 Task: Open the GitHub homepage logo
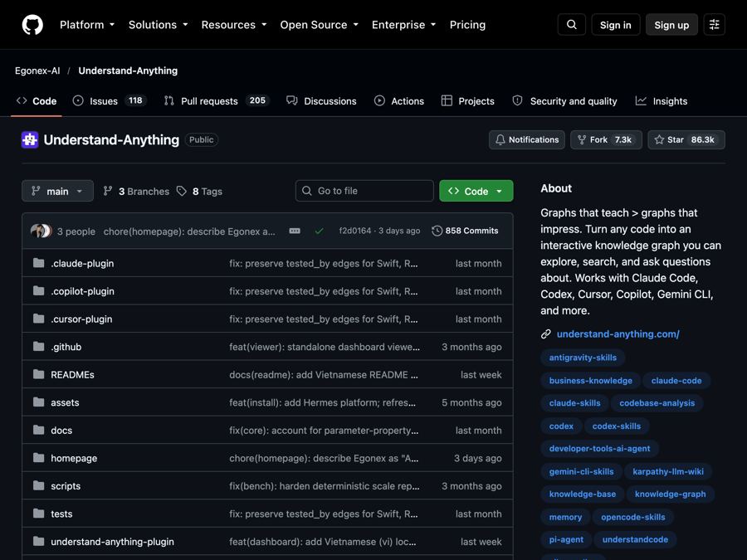point(32,25)
